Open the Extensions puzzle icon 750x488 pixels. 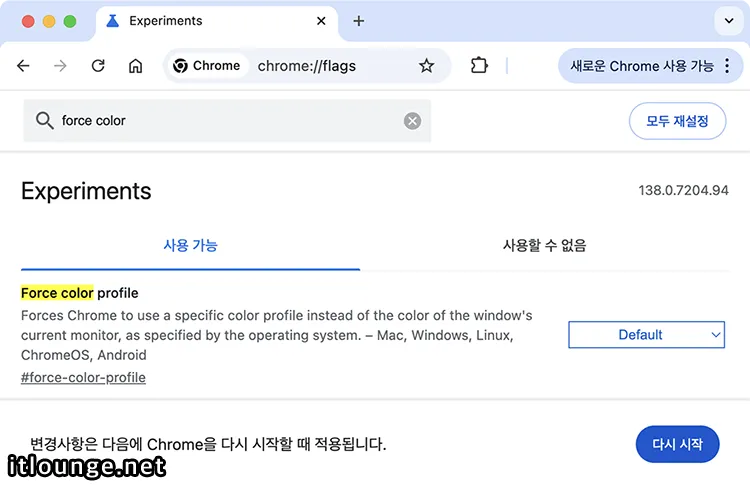tap(479, 65)
